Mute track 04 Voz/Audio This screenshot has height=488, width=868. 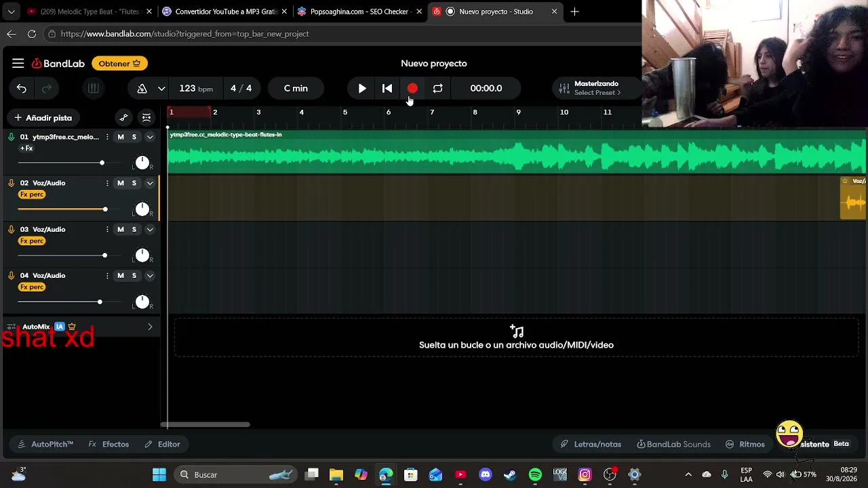(x=121, y=275)
